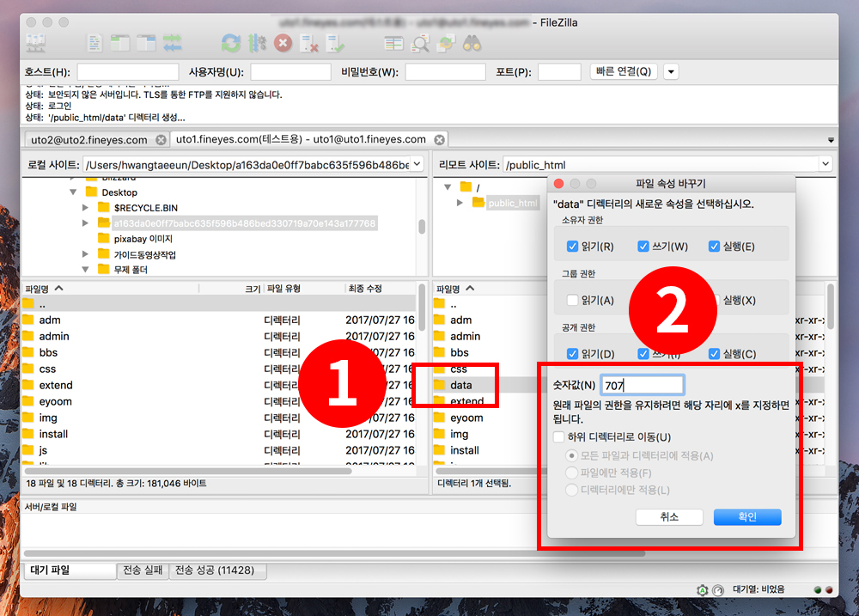Click the 취소 button in dialog
This screenshot has width=859, height=616.
669,516
